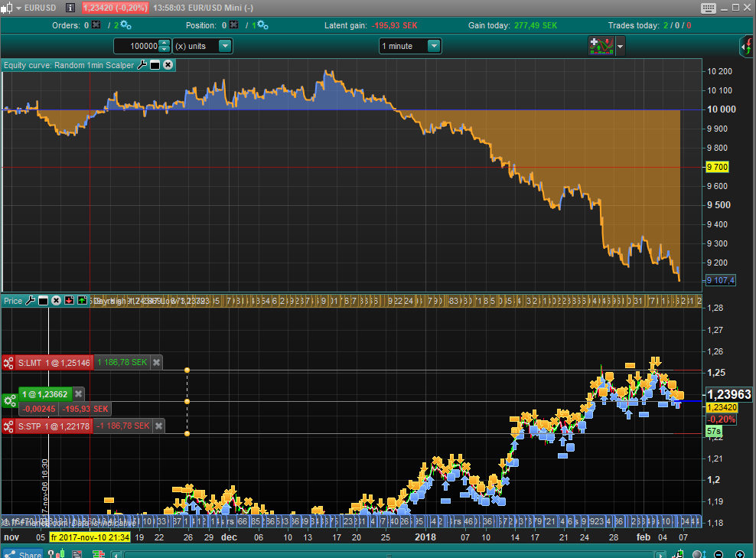Expand the chart indicators dropdown arrow
Viewport: 756px width, 558px height.
[x=620, y=46]
